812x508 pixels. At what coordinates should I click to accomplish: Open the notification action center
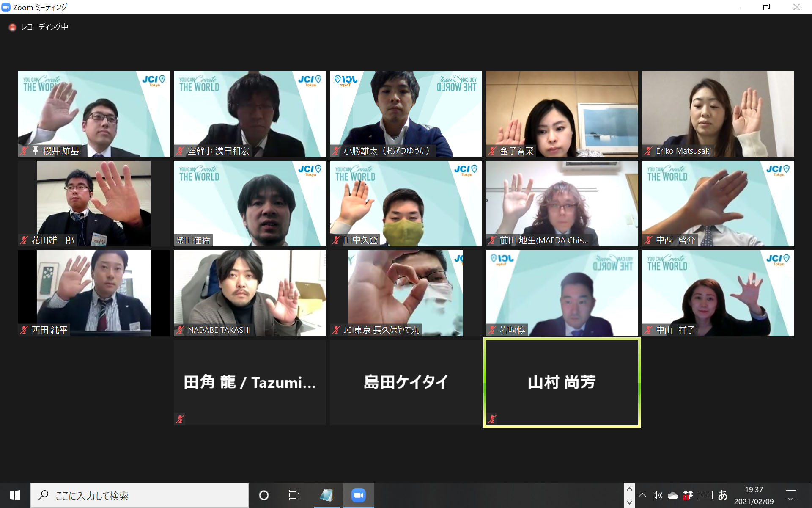click(x=790, y=495)
